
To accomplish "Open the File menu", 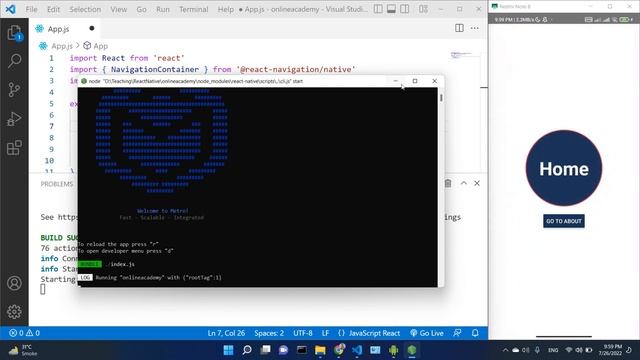I will coord(31,9).
